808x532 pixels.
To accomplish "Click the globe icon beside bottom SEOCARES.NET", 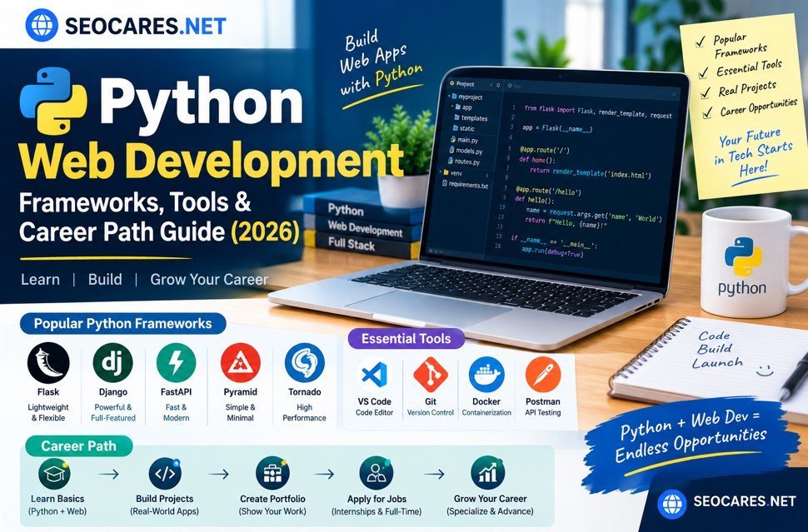I will coord(673,503).
